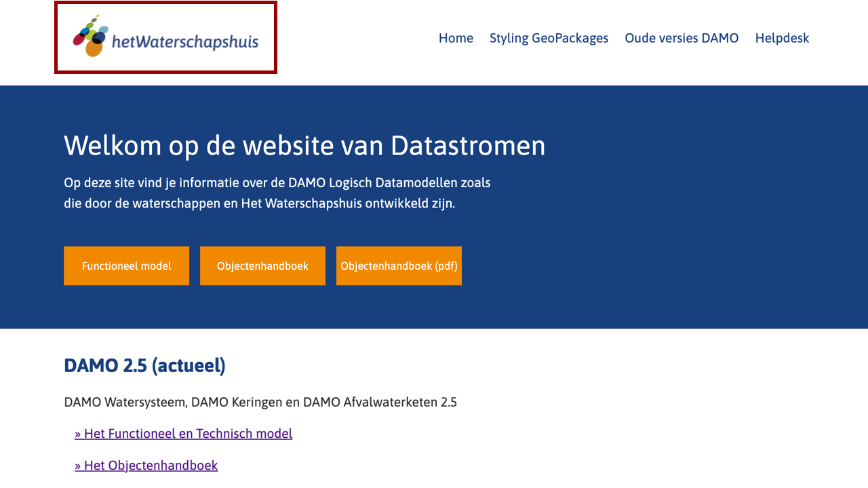Viewport: 868px width, 488px height.
Task: Click the colorful dots emblem in the logo
Action: coord(90,37)
